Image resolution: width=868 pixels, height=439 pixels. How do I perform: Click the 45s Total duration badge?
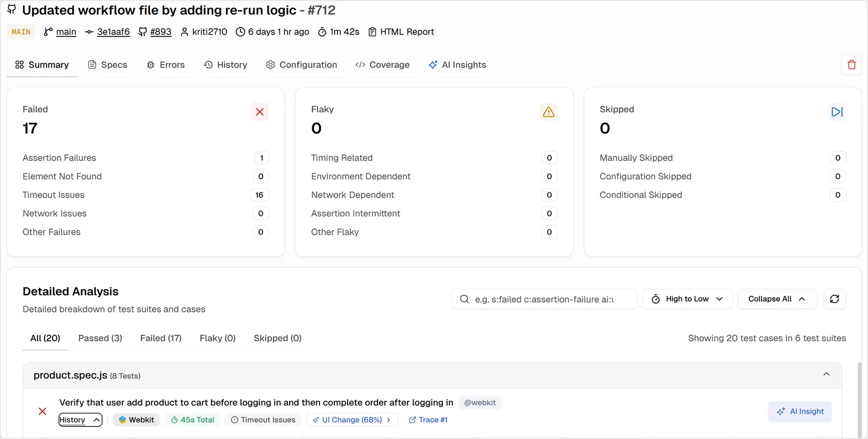pyautogui.click(x=193, y=420)
